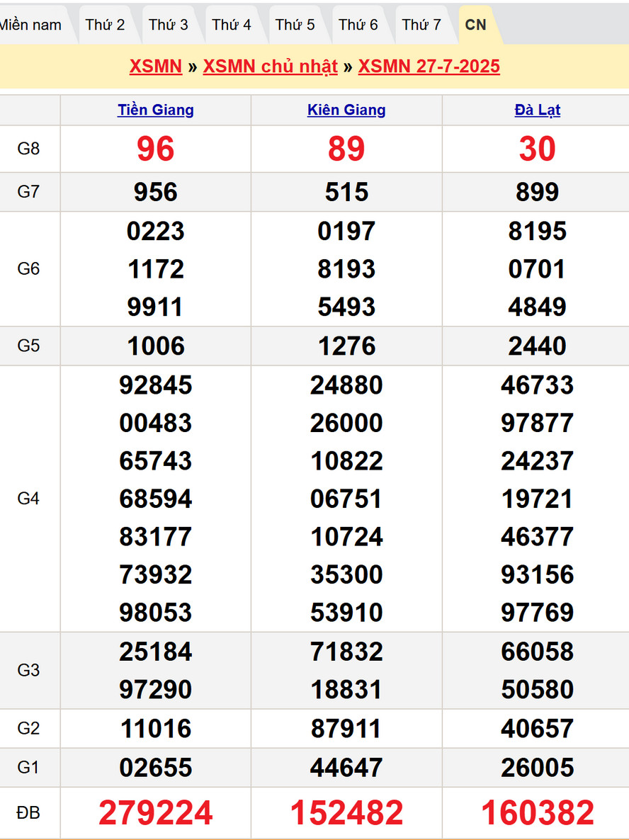Select the ĐB row label
The image size is (629, 840).
pos(28,812)
